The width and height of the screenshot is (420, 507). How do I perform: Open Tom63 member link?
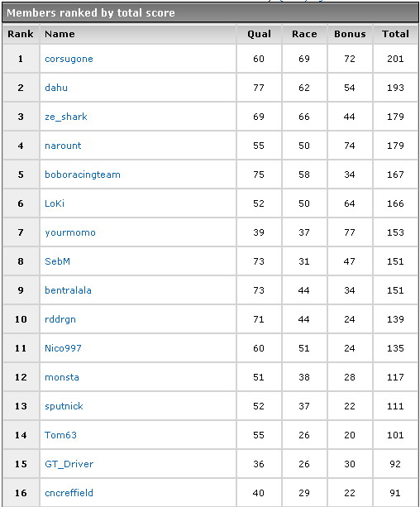point(60,435)
